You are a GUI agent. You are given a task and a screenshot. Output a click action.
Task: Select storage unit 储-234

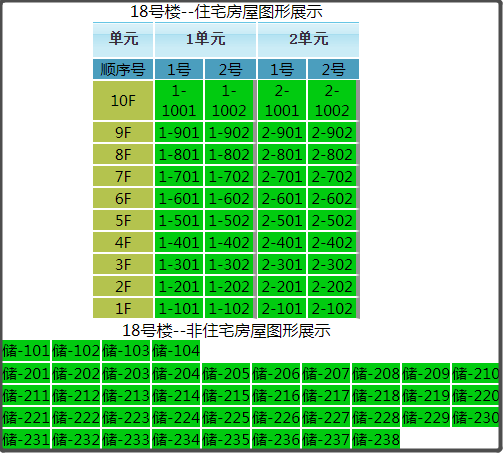point(176,439)
